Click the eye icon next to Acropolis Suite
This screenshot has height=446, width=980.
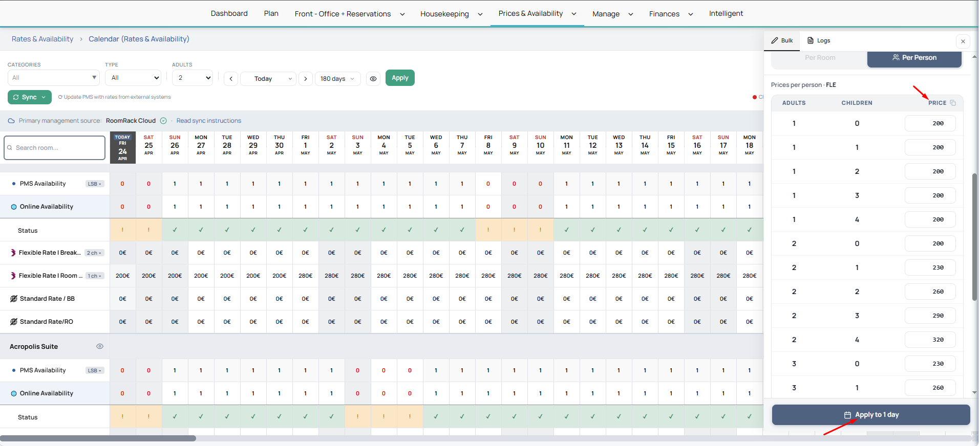[x=100, y=346]
